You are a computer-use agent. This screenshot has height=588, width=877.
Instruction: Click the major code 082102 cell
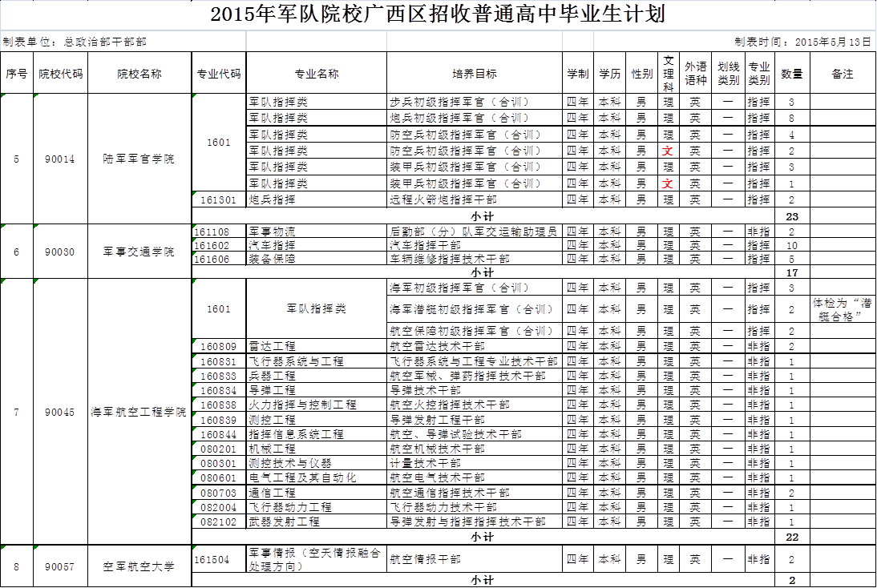[x=220, y=522]
